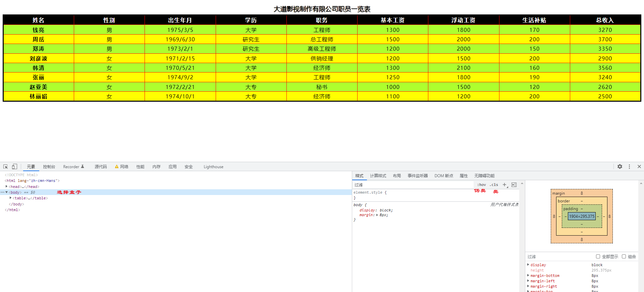Close the DevTools panel
This screenshot has height=292, width=644.
tap(639, 167)
